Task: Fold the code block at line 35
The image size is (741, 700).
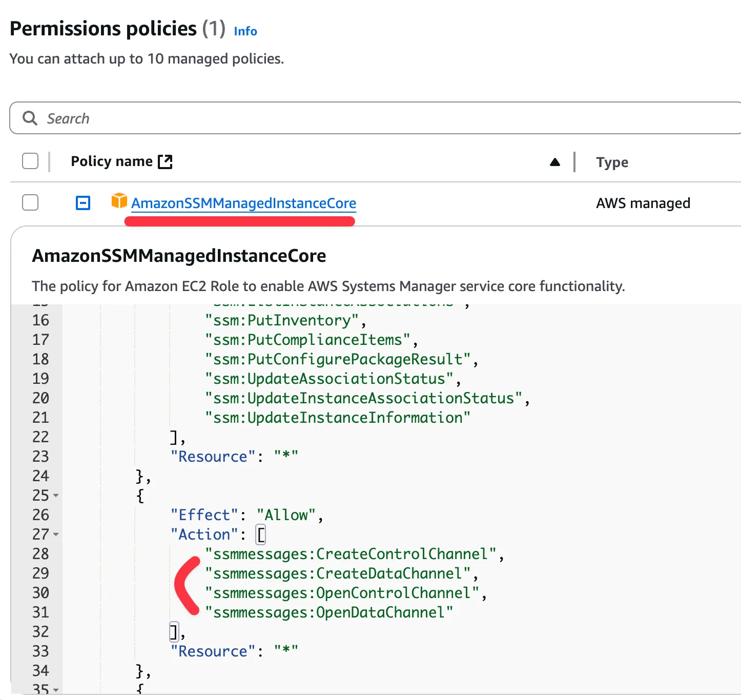Action: 56,690
